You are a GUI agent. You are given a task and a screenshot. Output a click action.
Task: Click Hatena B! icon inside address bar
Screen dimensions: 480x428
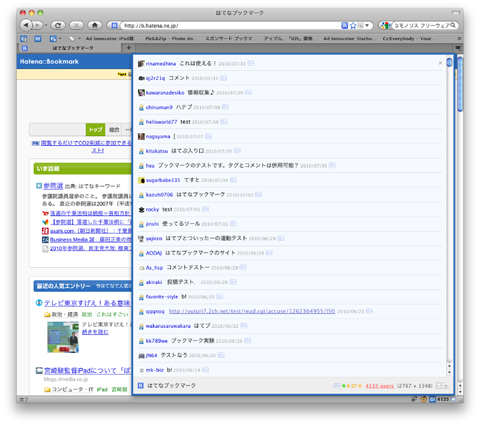[x=345, y=25]
